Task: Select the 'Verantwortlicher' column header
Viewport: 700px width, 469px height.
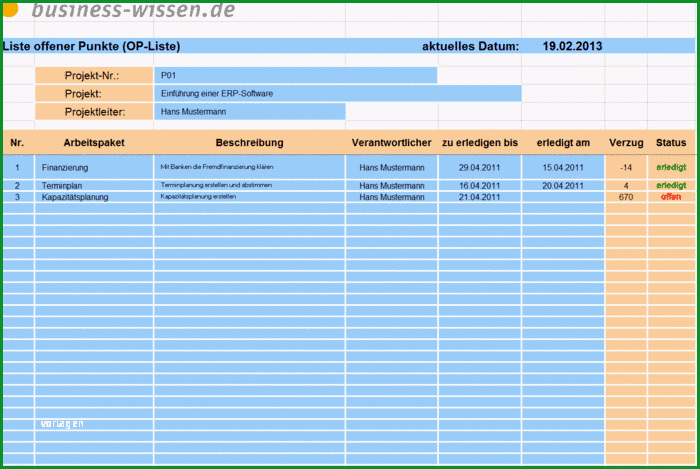Action: click(x=392, y=143)
